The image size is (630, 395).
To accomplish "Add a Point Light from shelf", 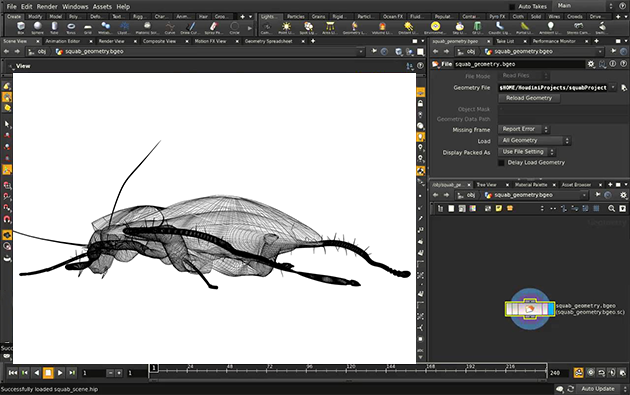I will (x=286, y=28).
